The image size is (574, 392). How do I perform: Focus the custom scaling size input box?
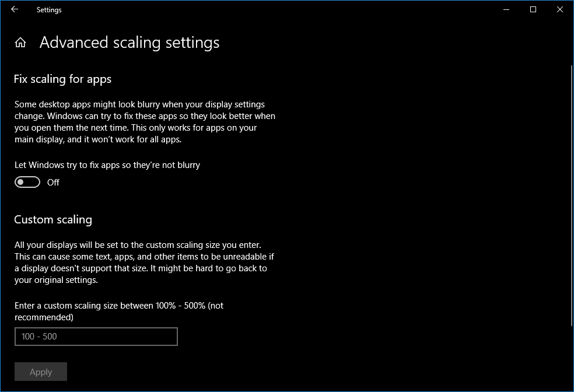[x=96, y=337]
